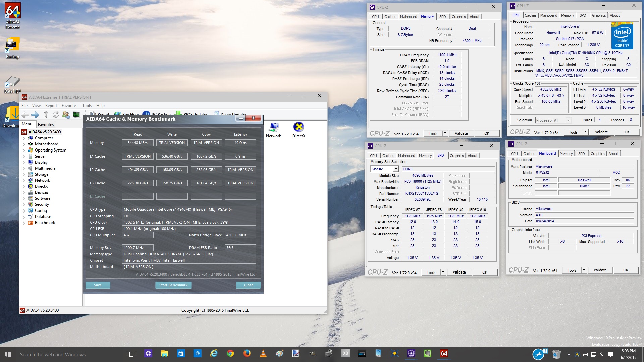The image size is (644, 362).
Task: Select the Data1 (D:) drive desktop shortcut
Action: point(13,84)
